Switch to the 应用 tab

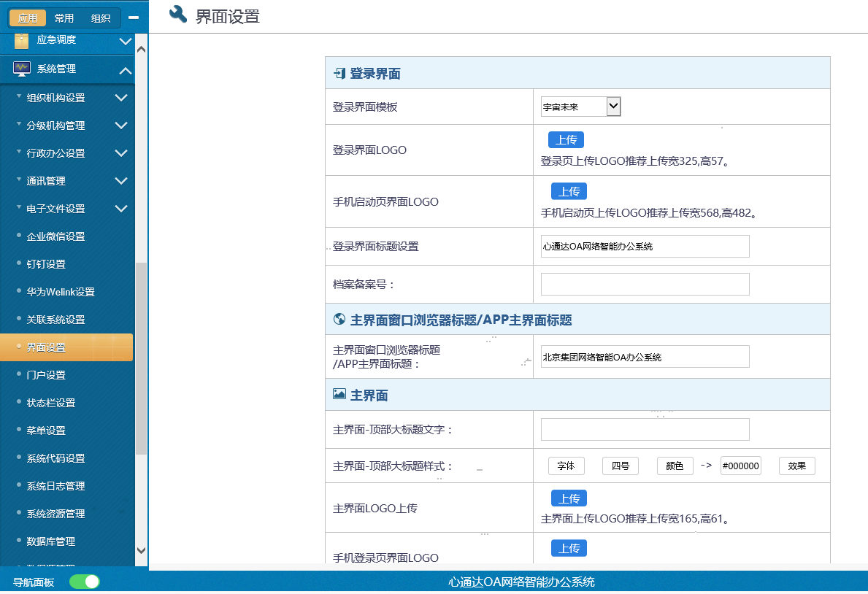click(x=28, y=18)
